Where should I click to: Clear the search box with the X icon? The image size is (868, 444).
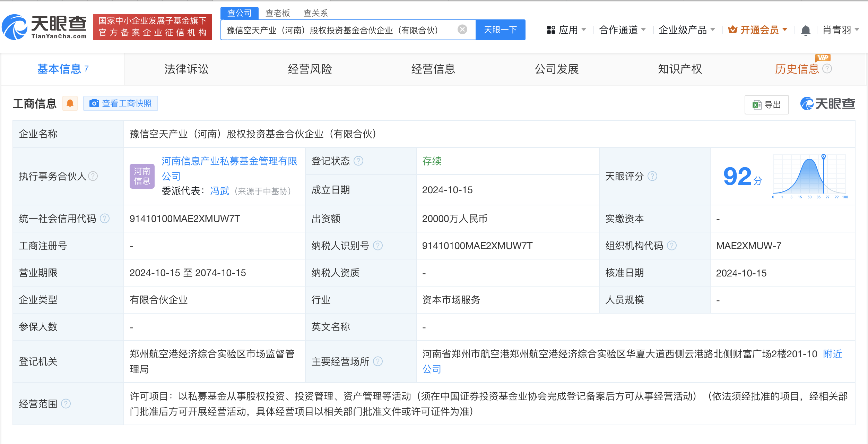462,29
